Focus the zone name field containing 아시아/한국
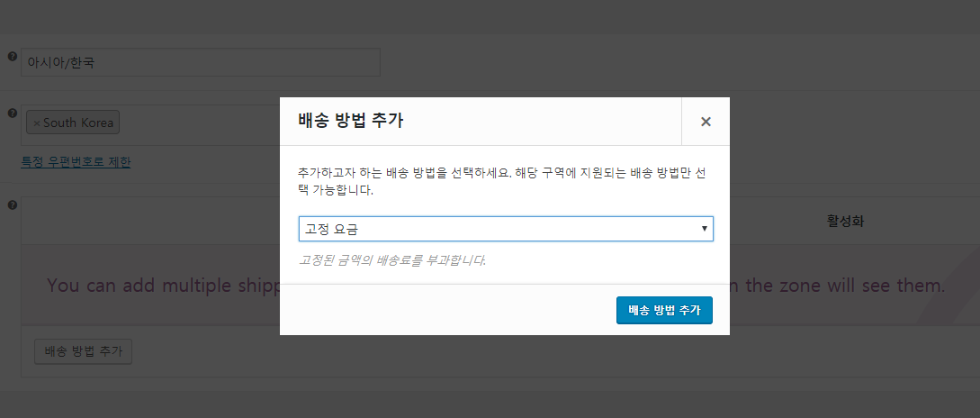Image resolution: width=980 pixels, height=418 pixels. coord(201,62)
